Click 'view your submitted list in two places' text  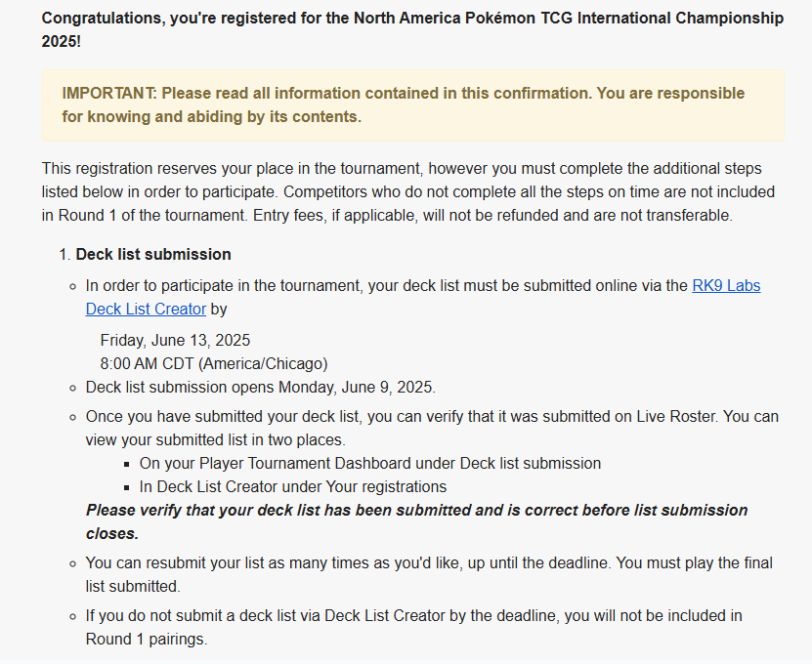(x=215, y=440)
